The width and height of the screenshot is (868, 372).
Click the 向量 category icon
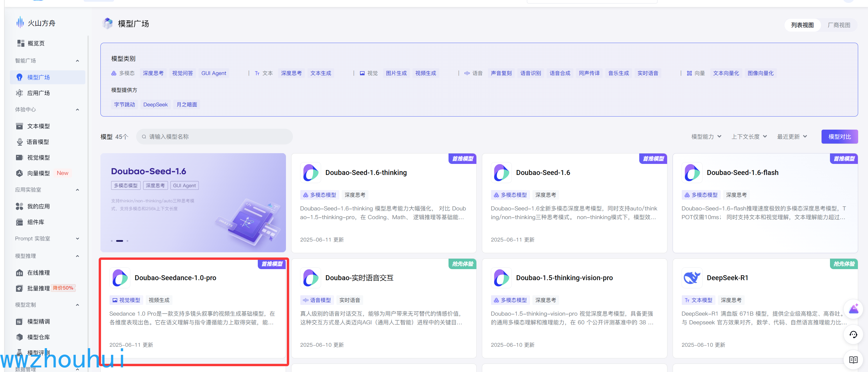[x=689, y=73]
